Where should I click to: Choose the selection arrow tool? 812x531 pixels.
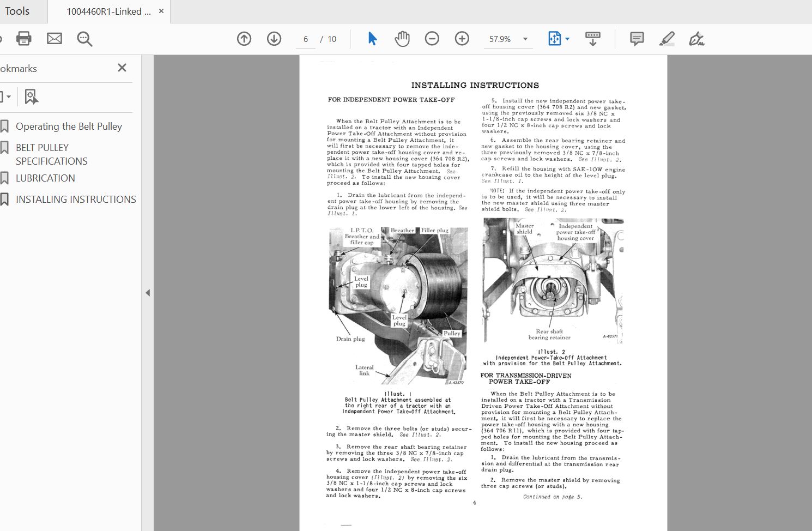pyautogui.click(x=373, y=39)
